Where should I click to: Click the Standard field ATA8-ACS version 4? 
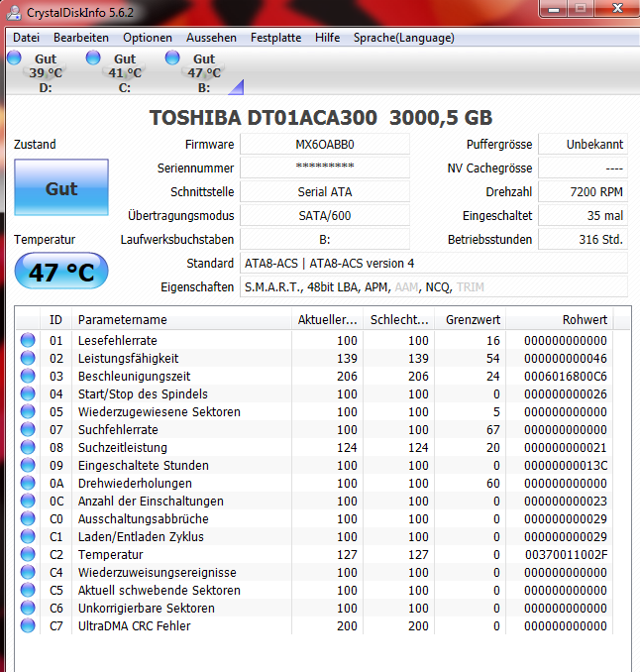(x=434, y=263)
